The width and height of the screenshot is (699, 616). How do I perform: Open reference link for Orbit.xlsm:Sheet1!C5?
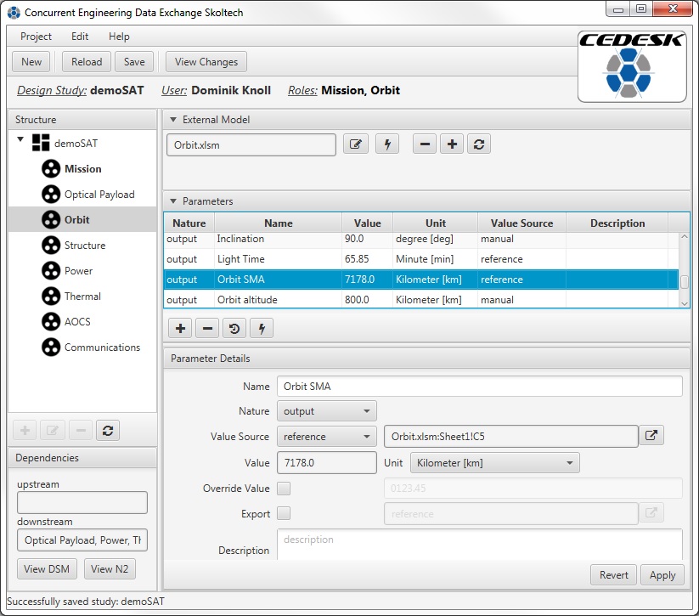pyautogui.click(x=651, y=436)
